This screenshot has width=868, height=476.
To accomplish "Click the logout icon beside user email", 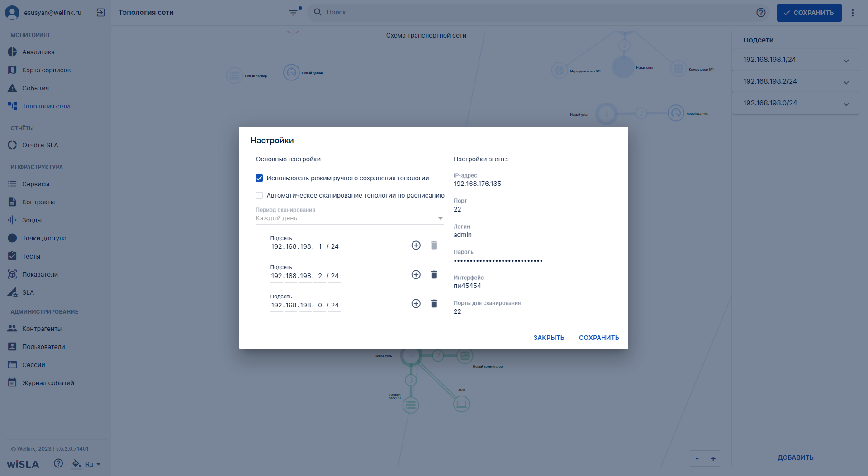I will click(x=101, y=13).
